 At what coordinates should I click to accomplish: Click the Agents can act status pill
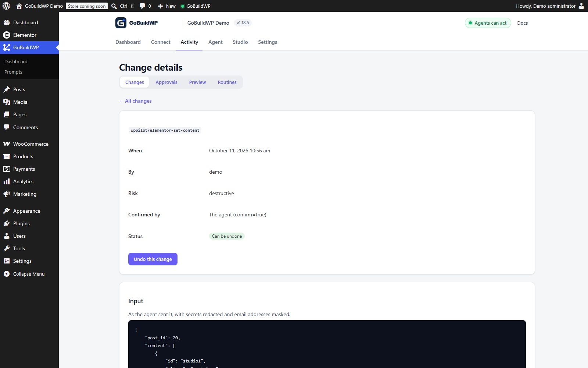coord(488,23)
